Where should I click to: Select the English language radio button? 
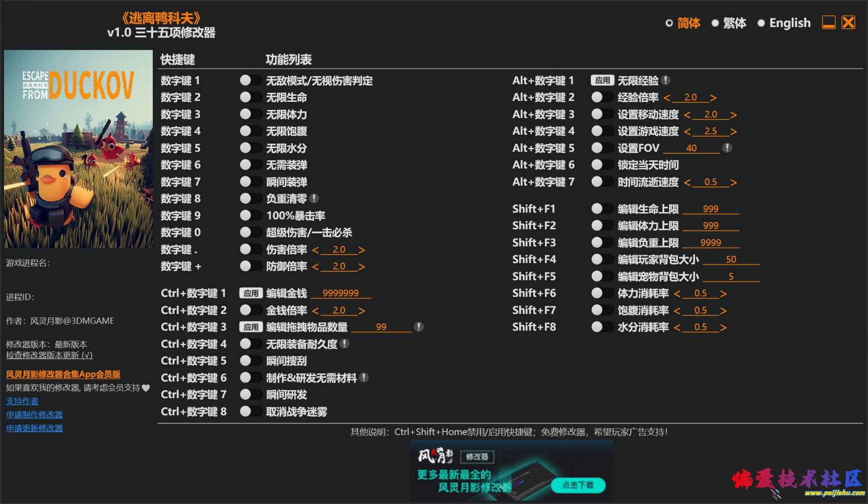pos(761,23)
